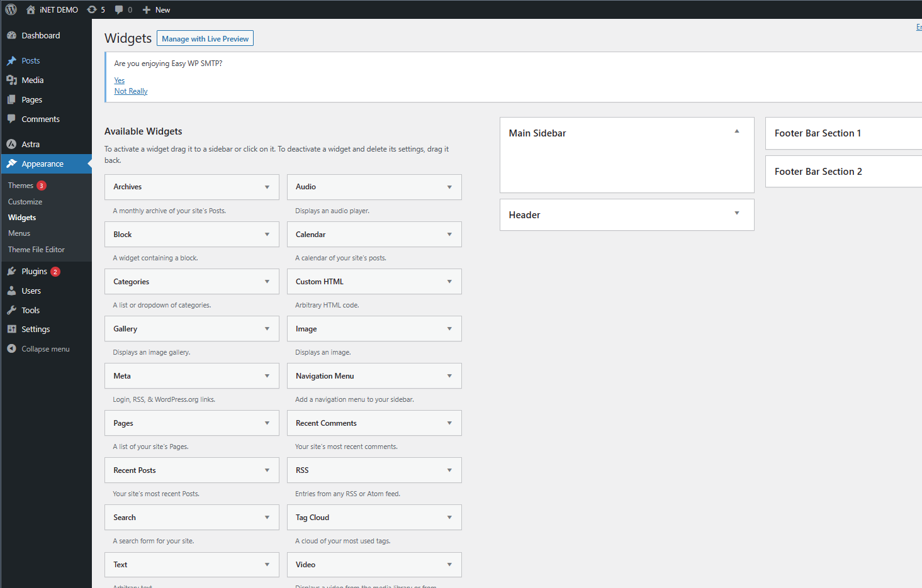This screenshot has height=588, width=922.
Task: Expand the Custom HTML widget arrow
Action: (x=449, y=282)
